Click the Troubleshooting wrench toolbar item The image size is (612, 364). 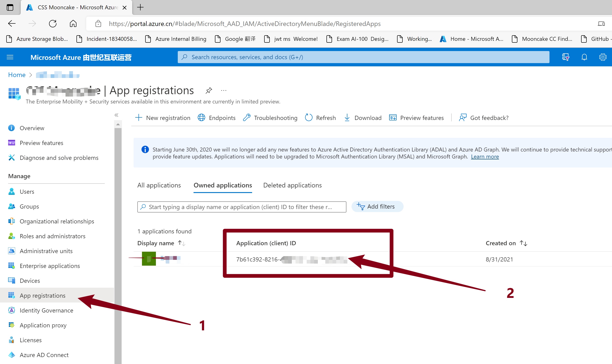click(x=270, y=118)
